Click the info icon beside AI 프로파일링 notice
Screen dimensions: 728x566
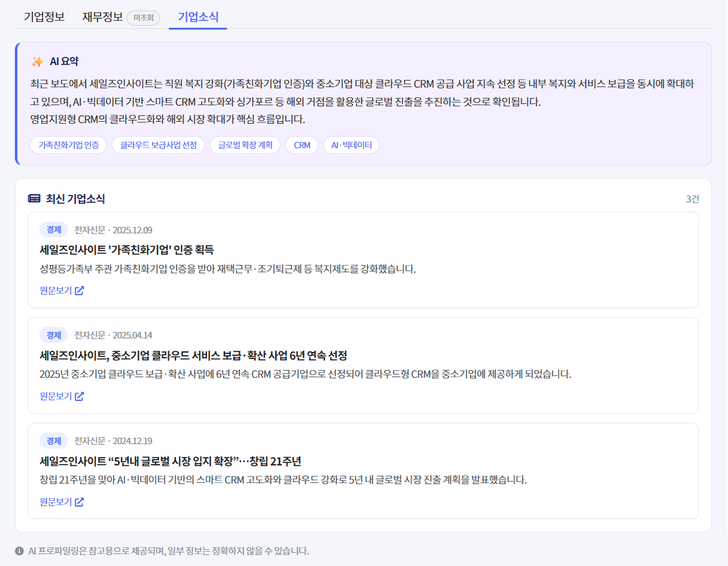pos(19,551)
